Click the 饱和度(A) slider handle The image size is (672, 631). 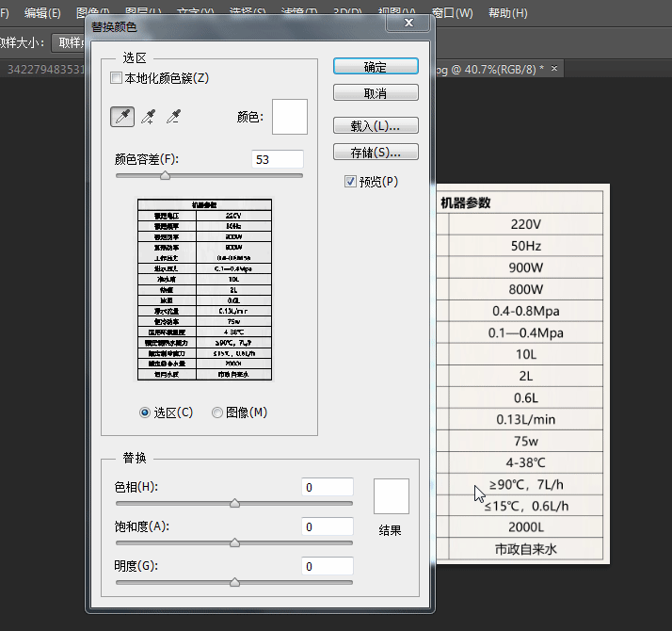[234, 542]
